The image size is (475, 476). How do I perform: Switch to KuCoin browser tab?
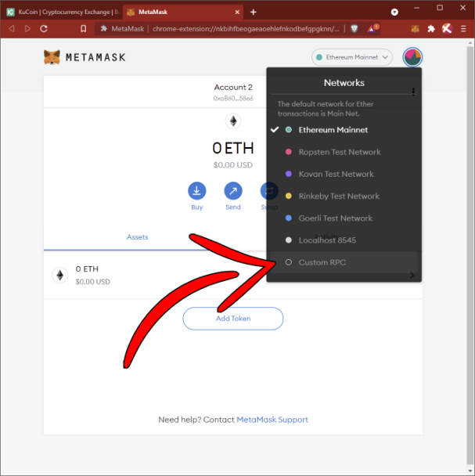(63, 13)
